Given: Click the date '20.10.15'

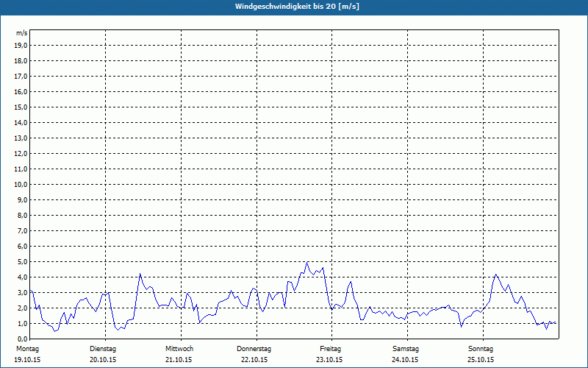Looking at the screenshot, I should 103,360.
